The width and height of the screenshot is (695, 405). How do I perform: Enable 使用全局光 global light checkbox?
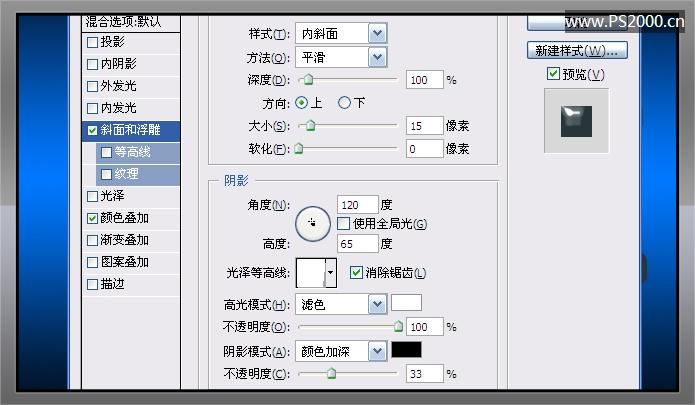pyautogui.click(x=344, y=224)
